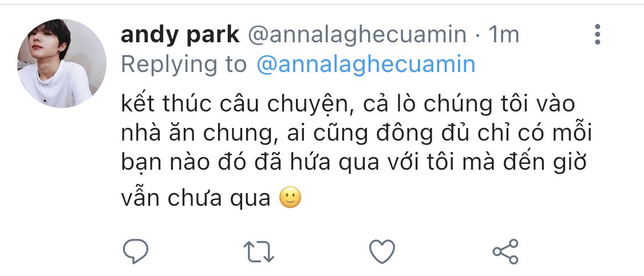
Task: Click the reply speech bubble icon
Action: click(136, 250)
